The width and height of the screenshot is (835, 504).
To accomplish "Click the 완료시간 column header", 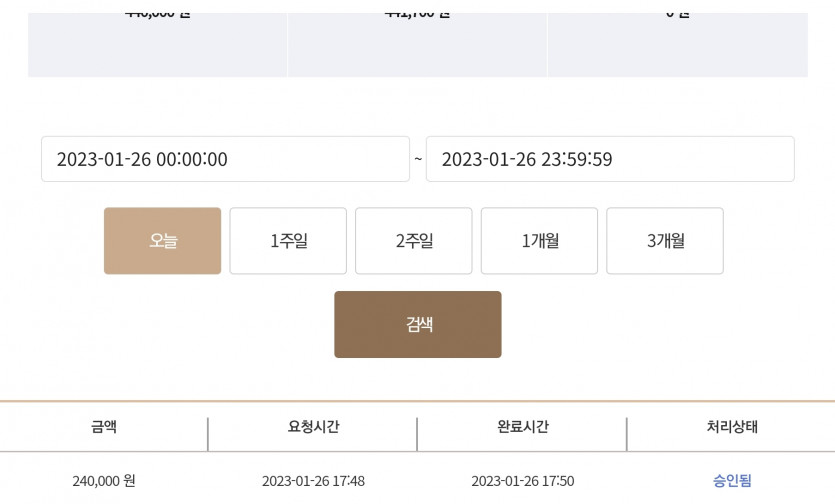I will point(522,427).
